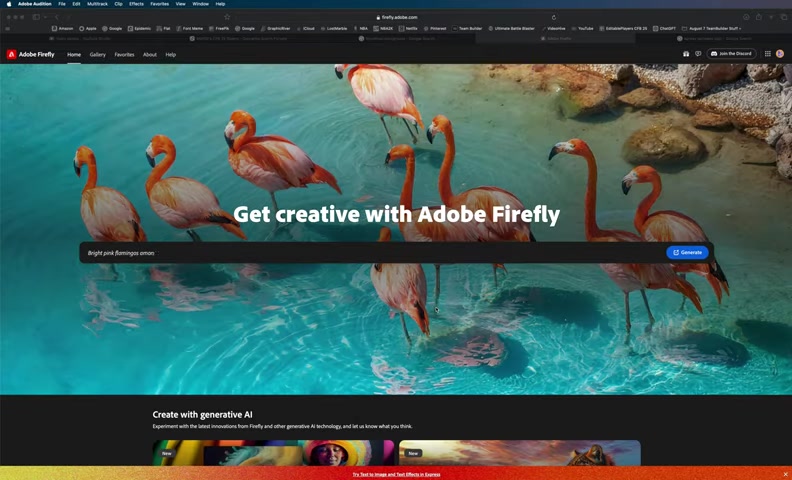Open the second New card with tiger
Image resolution: width=792 pixels, height=480 pixels.
pyautogui.click(x=520, y=453)
